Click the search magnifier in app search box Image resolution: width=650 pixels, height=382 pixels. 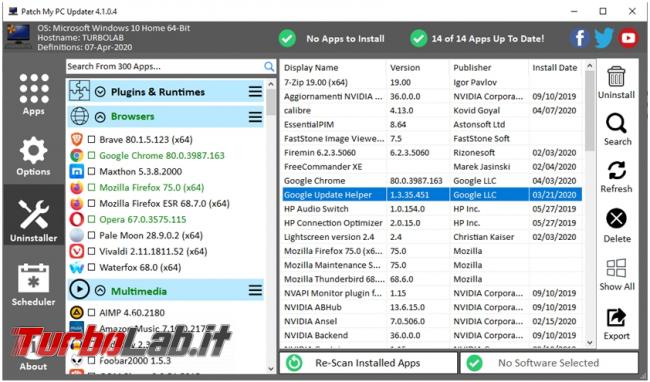click(x=269, y=66)
